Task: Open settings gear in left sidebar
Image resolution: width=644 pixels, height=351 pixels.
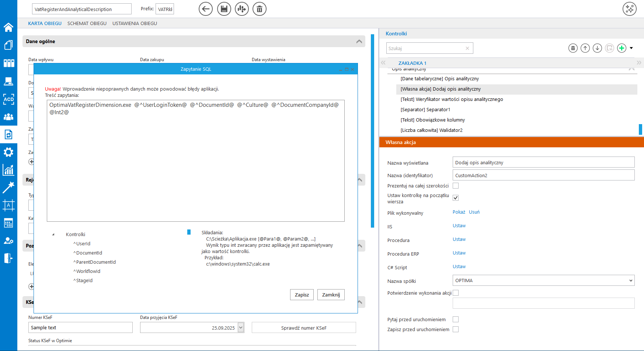Action: click(x=8, y=152)
